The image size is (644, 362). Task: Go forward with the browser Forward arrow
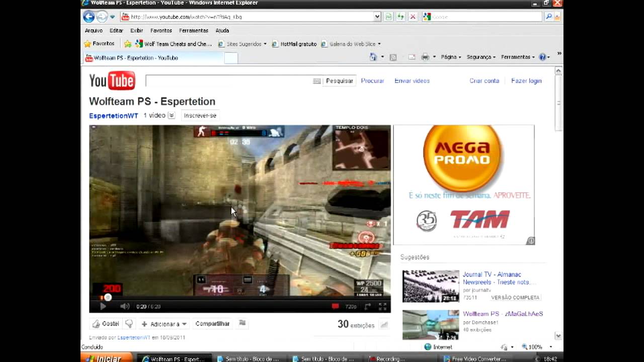point(102,17)
